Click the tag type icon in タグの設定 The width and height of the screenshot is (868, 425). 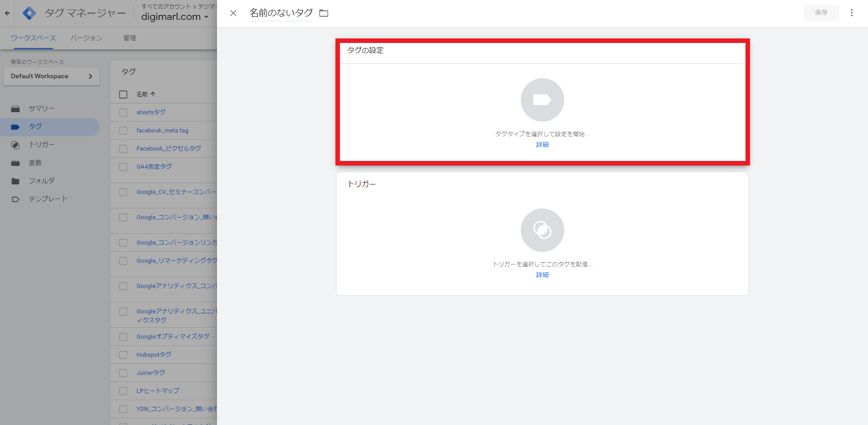tap(542, 100)
